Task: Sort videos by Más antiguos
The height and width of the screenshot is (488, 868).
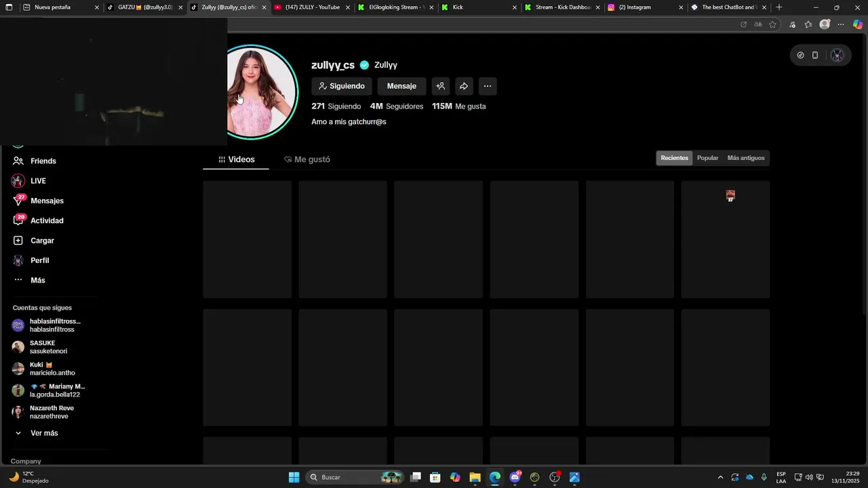Action: 746,158
